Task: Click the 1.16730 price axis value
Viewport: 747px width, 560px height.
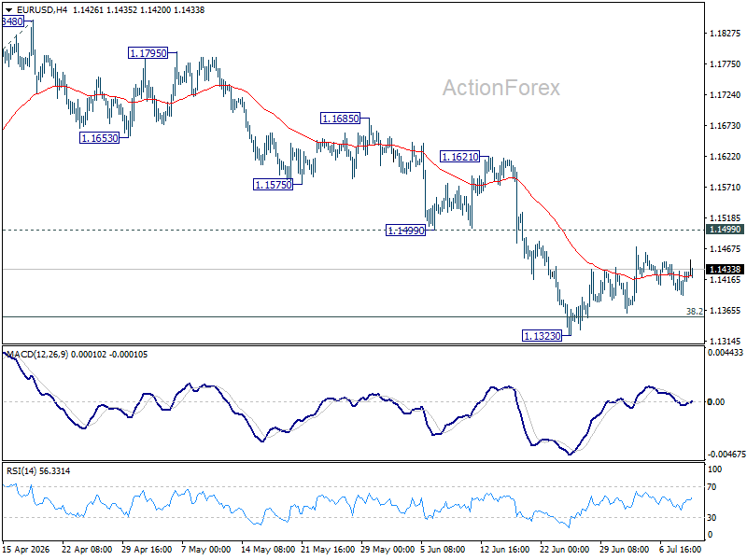Action: [726, 126]
